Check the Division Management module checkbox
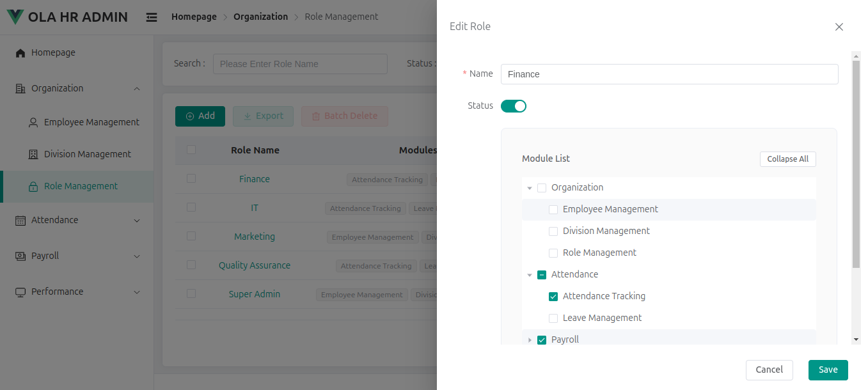This screenshot has height=390, width=868. [553, 231]
